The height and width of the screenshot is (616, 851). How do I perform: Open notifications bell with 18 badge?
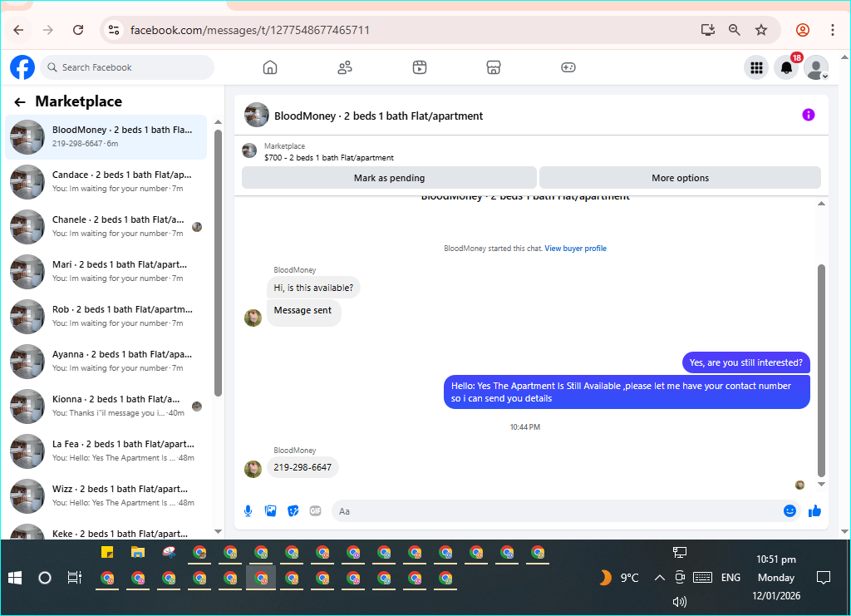pos(786,68)
